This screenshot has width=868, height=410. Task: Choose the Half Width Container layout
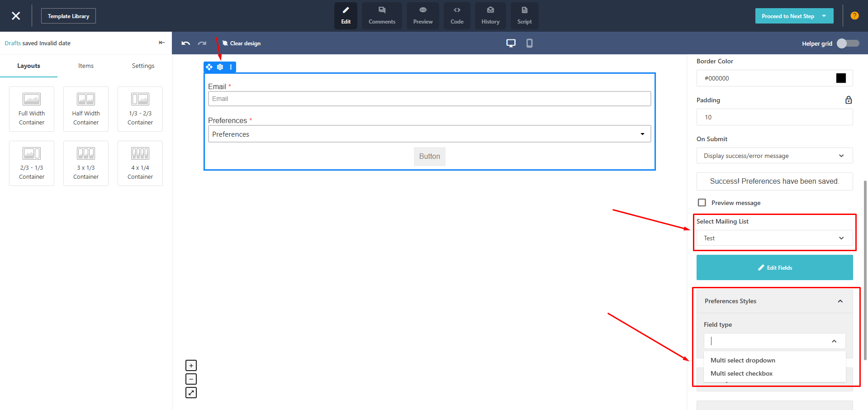coord(86,109)
